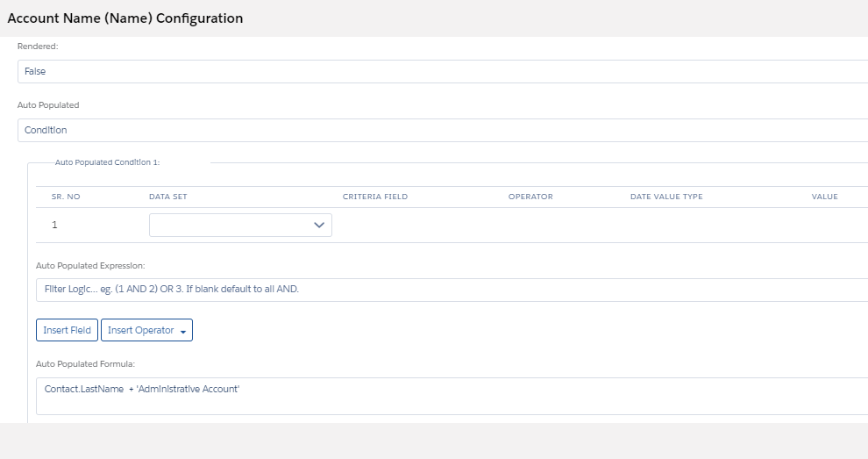Select the DATE VALUE TYPE column header
This screenshot has height=459, width=868.
point(666,197)
